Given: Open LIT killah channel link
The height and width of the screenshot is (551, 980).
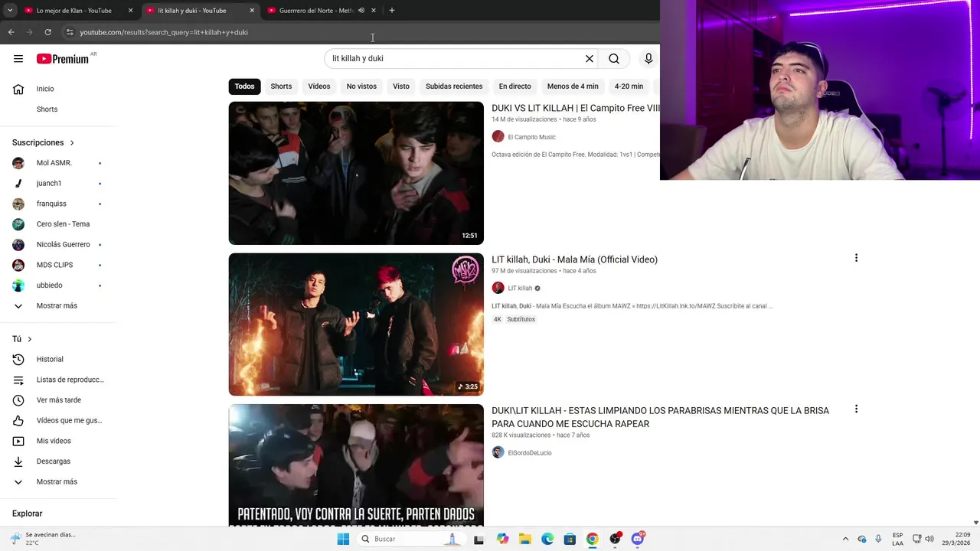Looking at the screenshot, I should (x=520, y=289).
